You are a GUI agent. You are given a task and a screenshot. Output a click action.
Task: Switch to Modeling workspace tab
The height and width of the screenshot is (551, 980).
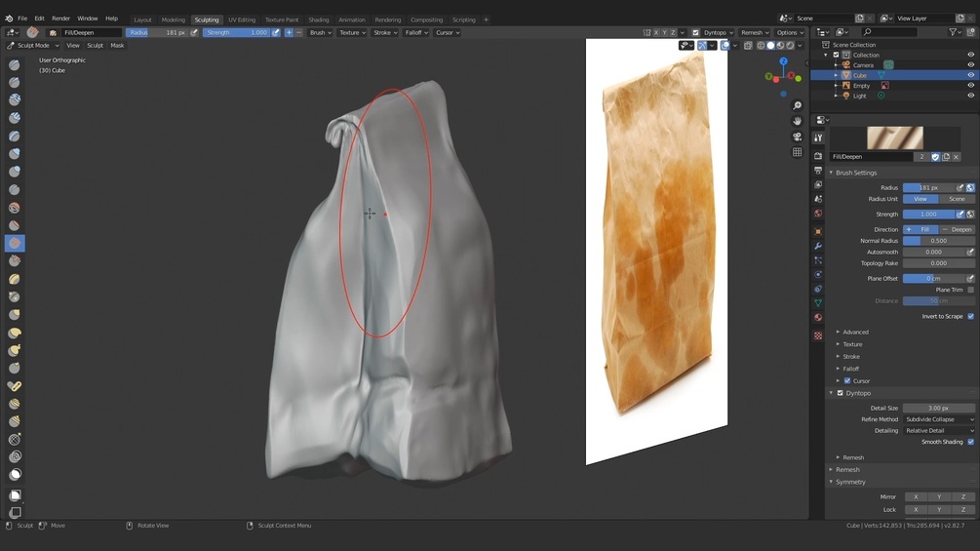click(174, 20)
